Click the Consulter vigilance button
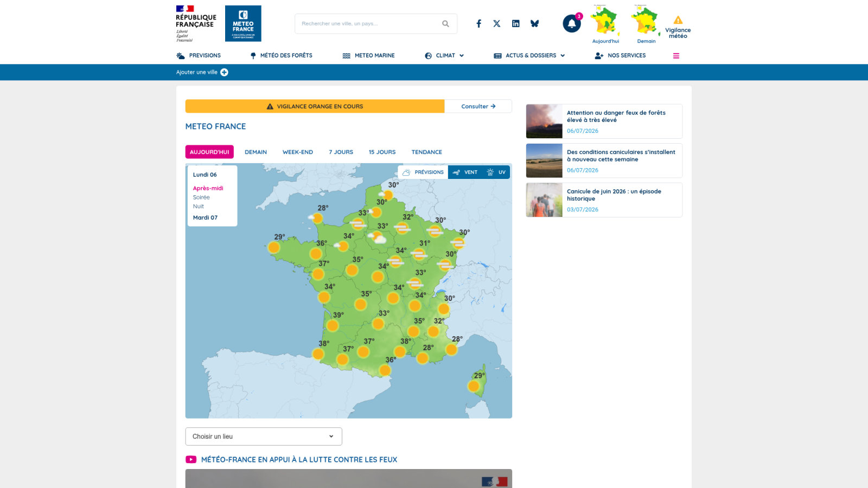The height and width of the screenshot is (488, 868). point(478,106)
